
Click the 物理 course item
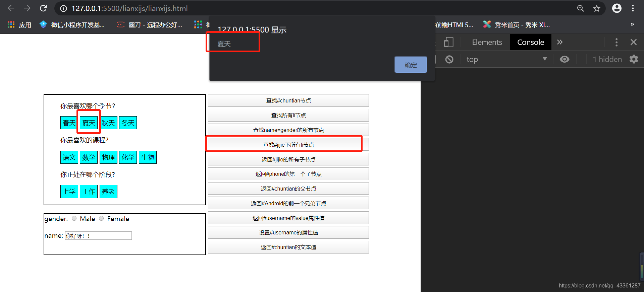coord(108,157)
